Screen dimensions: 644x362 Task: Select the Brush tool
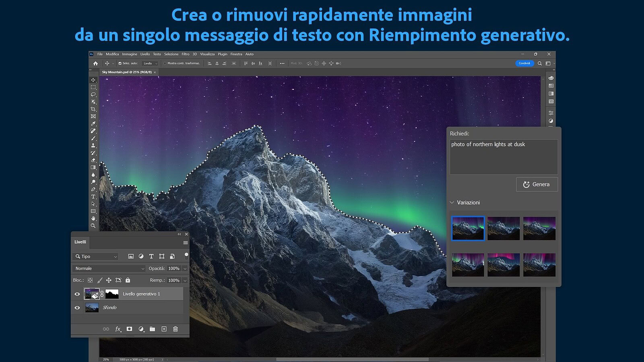[93, 138]
